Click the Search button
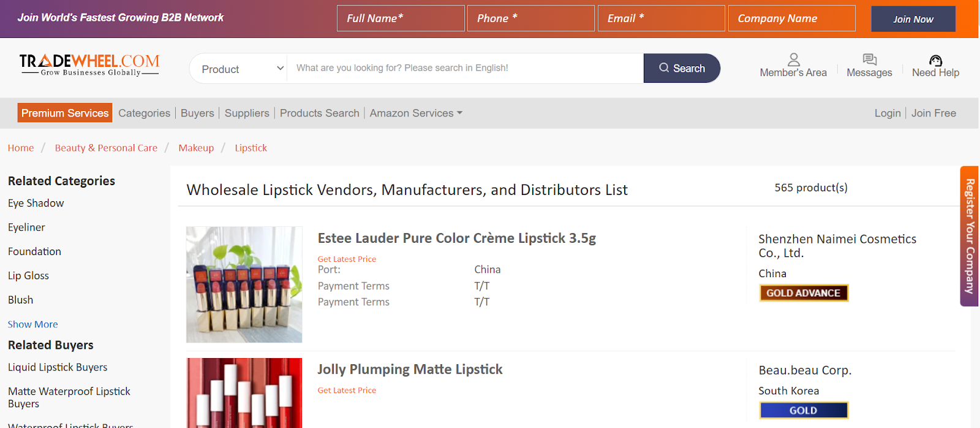This screenshot has height=428, width=980. click(x=682, y=68)
